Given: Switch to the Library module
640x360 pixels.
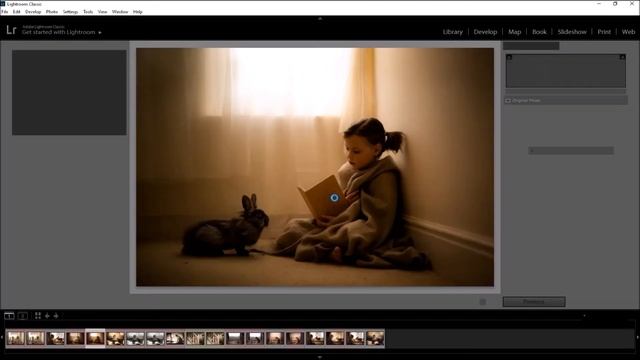Looking at the screenshot, I should (453, 32).
